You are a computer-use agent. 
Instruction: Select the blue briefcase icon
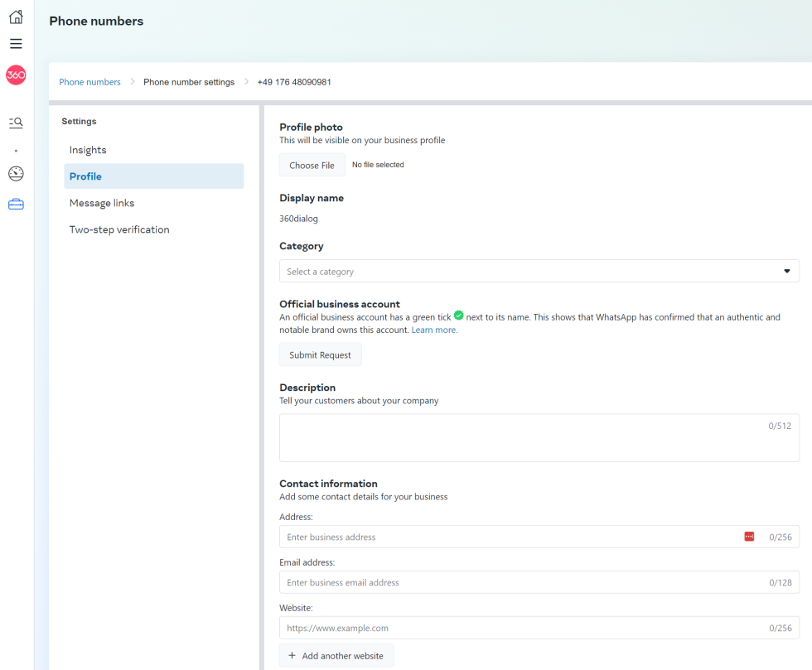tap(16, 204)
